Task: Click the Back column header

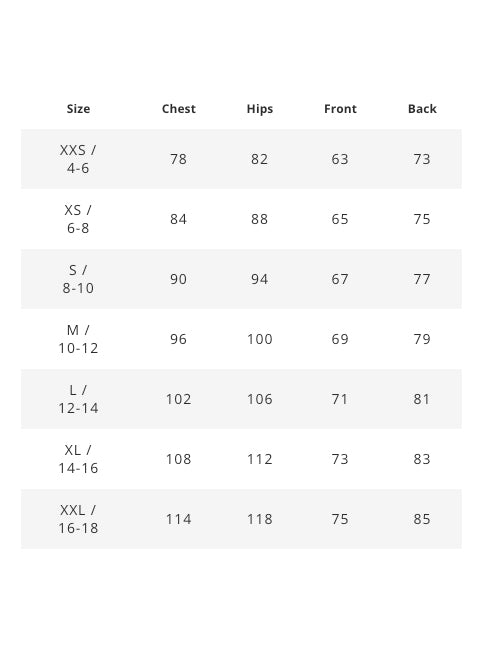Action: pos(422,109)
